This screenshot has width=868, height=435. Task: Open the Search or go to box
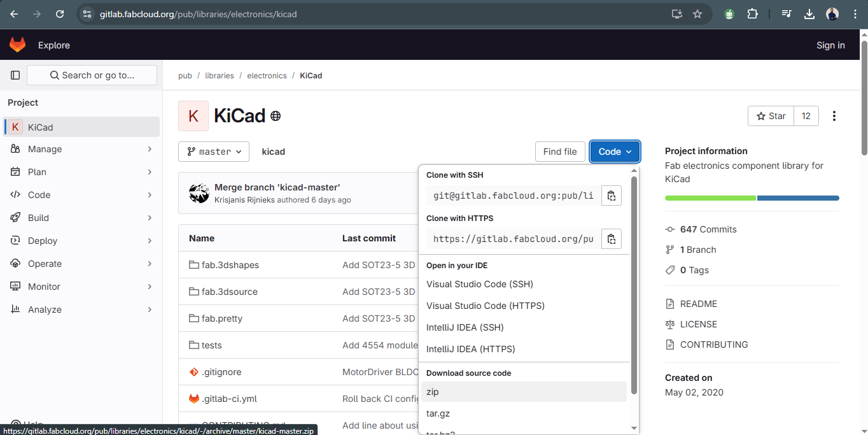tap(92, 75)
